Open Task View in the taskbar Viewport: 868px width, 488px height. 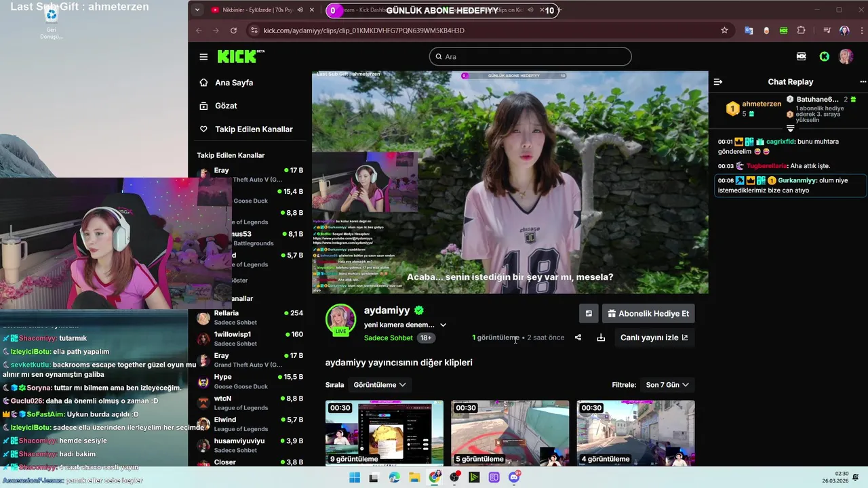point(373,477)
